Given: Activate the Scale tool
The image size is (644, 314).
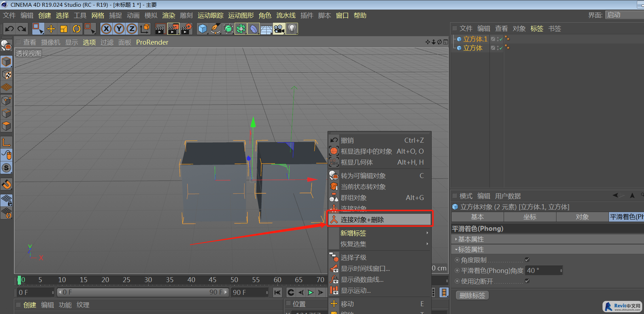Looking at the screenshot, I should (64, 29).
